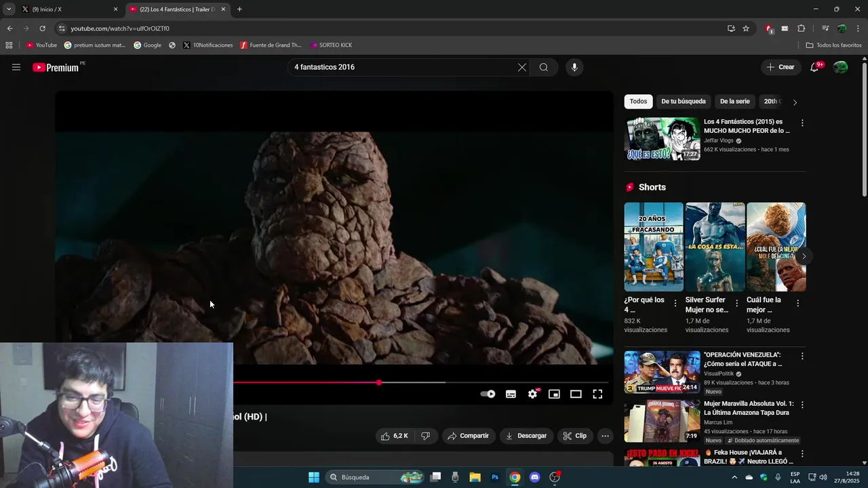Click the address bar URL
Viewport: 868px width, 488px height.
pos(120,28)
